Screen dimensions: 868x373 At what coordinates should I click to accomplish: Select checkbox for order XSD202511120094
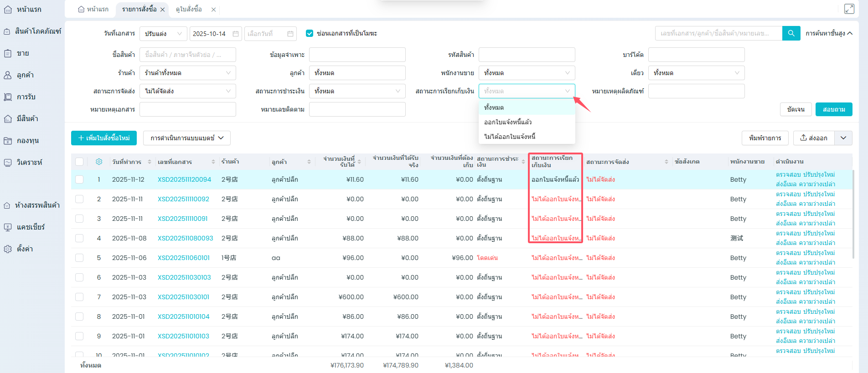[79, 179]
